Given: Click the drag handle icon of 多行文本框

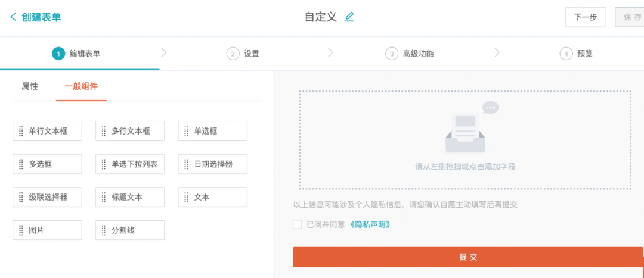Looking at the screenshot, I should 104,131.
